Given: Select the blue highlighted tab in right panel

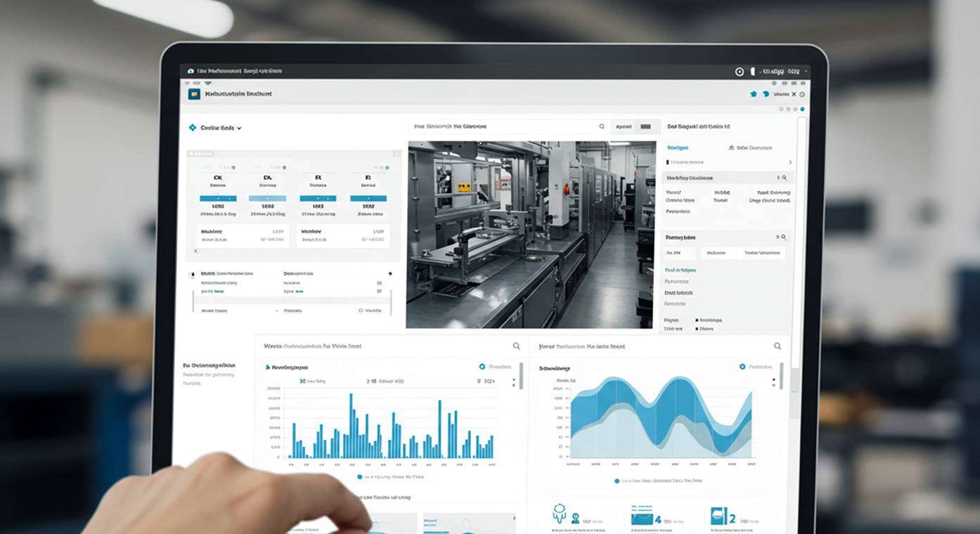Looking at the screenshot, I should click(677, 148).
